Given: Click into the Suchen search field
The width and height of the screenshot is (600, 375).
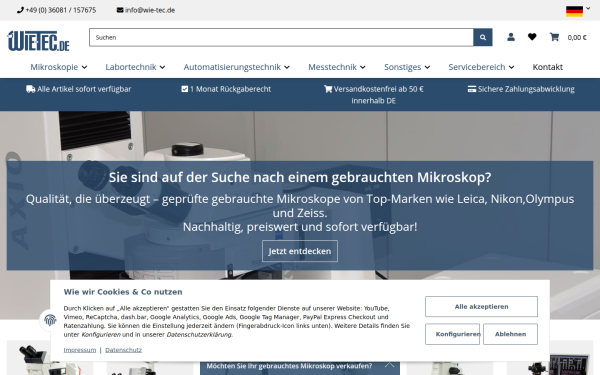Looking at the screenshot, I should click(281, 38).
